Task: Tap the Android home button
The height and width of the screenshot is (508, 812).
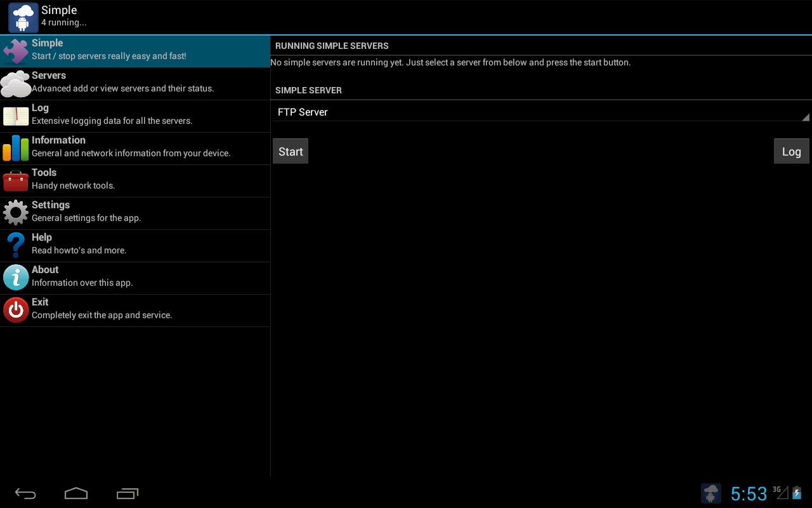Action: click(x=76, y=493)
